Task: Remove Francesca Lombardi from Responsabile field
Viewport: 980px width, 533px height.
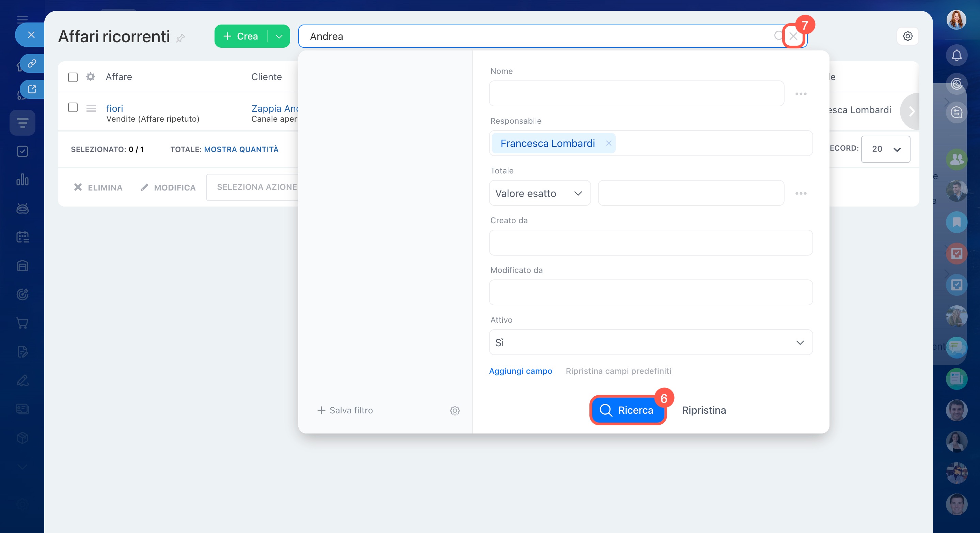Action: [x=608, y=143]
